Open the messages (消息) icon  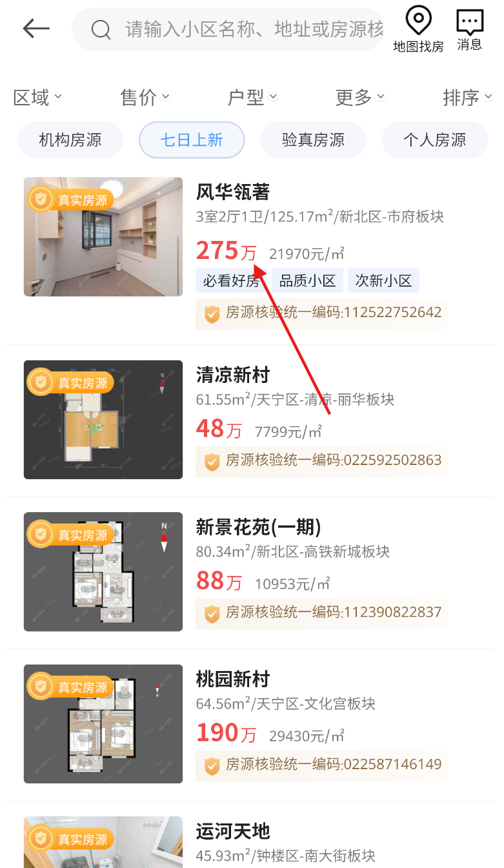[470, 30]
